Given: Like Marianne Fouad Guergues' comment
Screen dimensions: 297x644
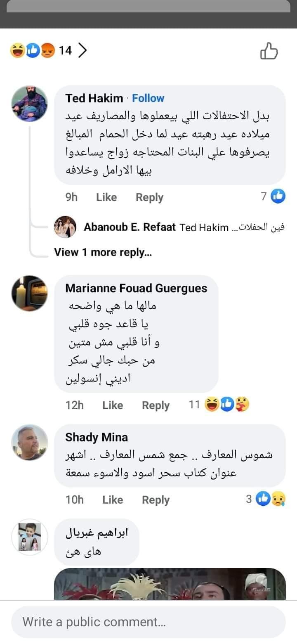Looking at the screenshot, I should [113, 405].
